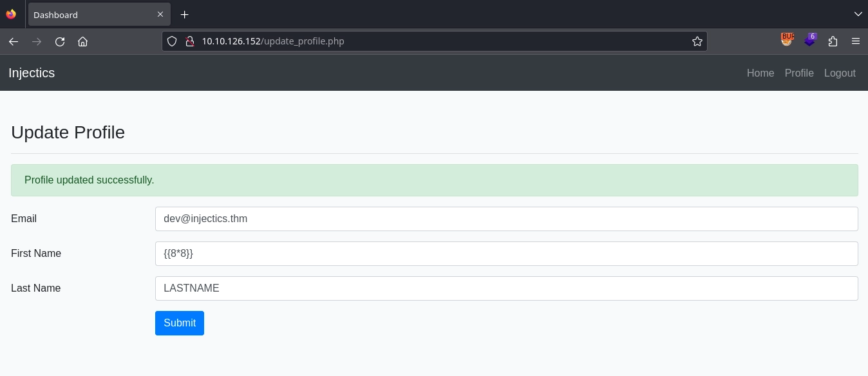
Task: View site connection security padlock
Action: pos(190,41)
